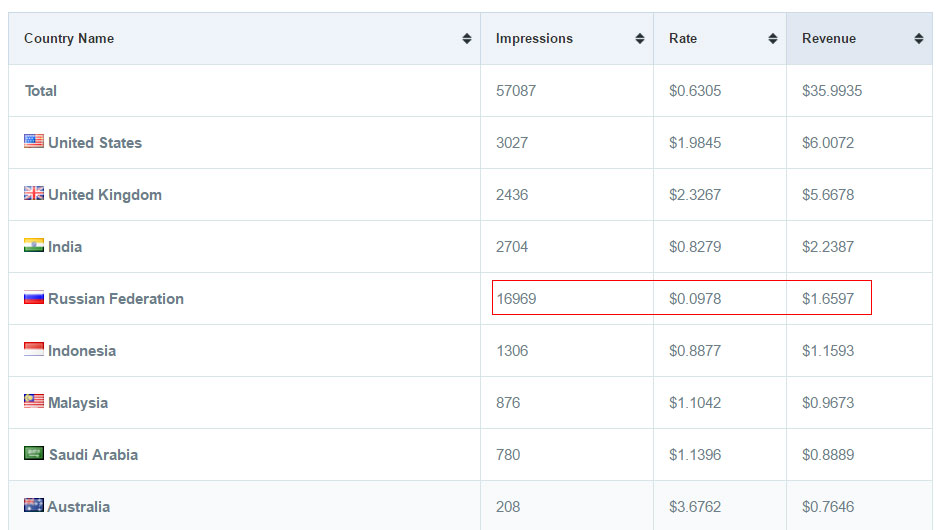
Task: Toggle Impressions column sort arrows
Action: [640, 39]
